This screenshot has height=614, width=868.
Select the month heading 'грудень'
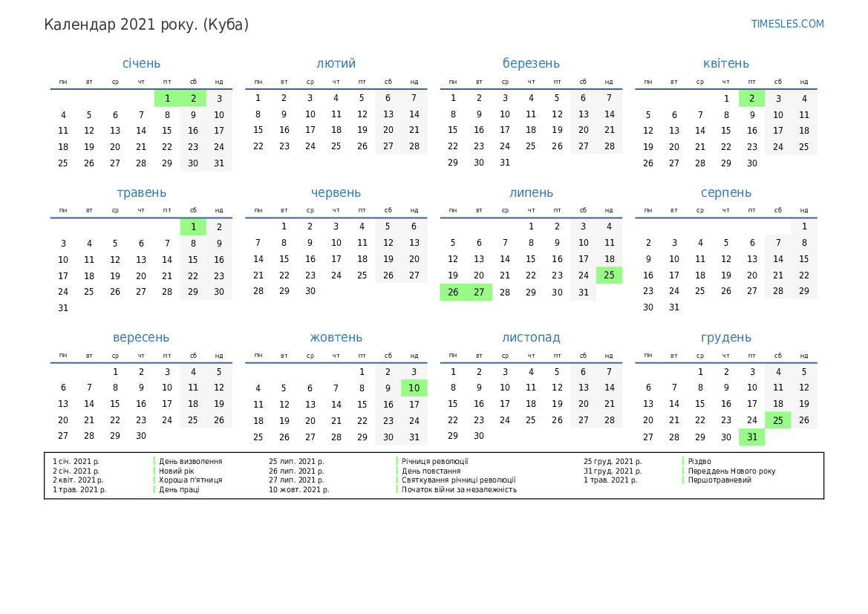point(725,337)
